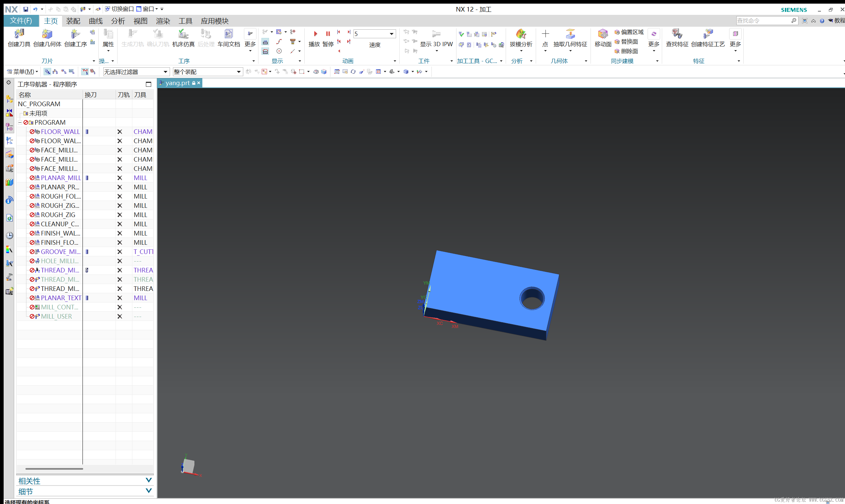Open Machine Simulation (机床仿真)
Viewport: 845px width, 504px height.
click(x=183, y=35)
